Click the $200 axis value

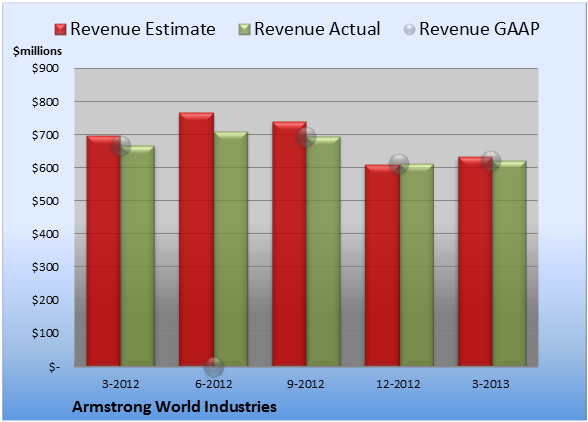click(x=45, y=300)
